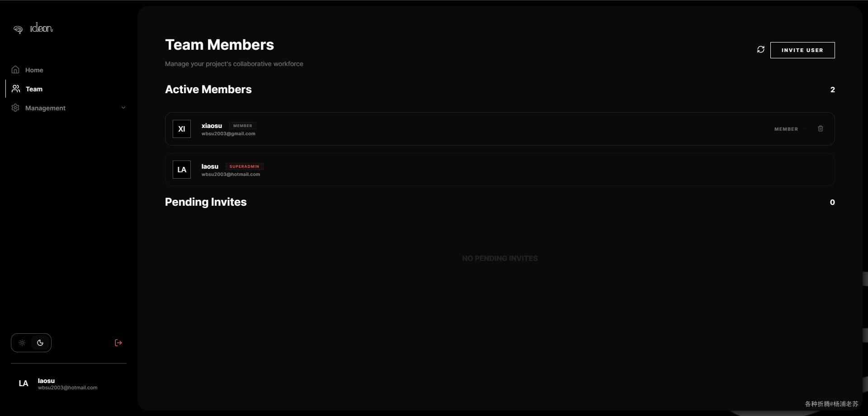Click the LA avatar in members list
This screenshot has height=416, width=868.
pyautogui.click(x=182, y=170)
